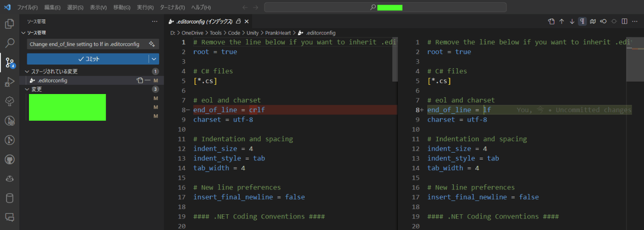This screenshot has width=644, height=230.
Task: Open the 選択(S) menu
Action: pyautogui.click(x=75, y=7)
